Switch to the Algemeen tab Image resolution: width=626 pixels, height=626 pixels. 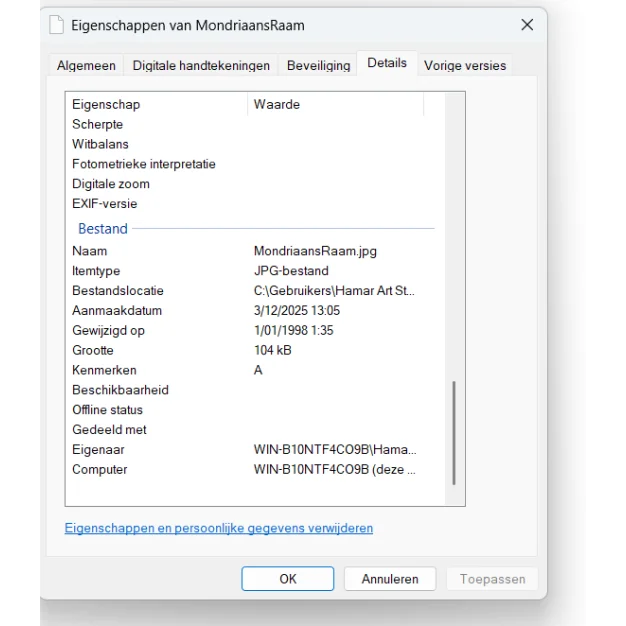coord(86,66)
